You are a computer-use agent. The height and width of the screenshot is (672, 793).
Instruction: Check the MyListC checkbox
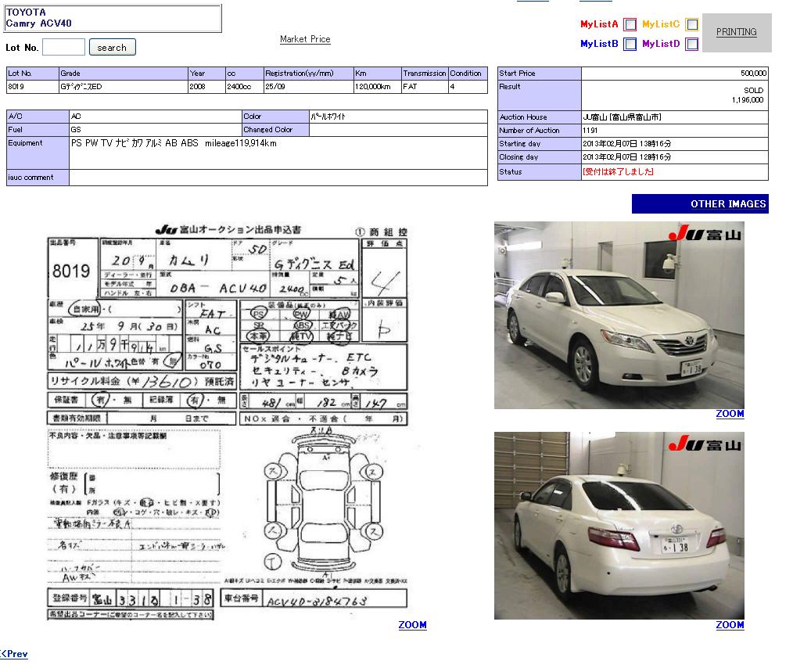pyautogui.click(x=691, y=24)
